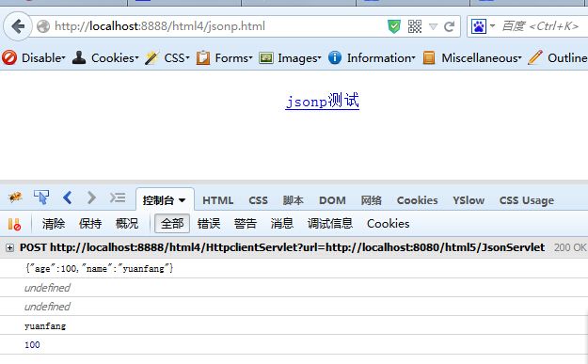Click the browser back arrow button

tap(18, 26)
